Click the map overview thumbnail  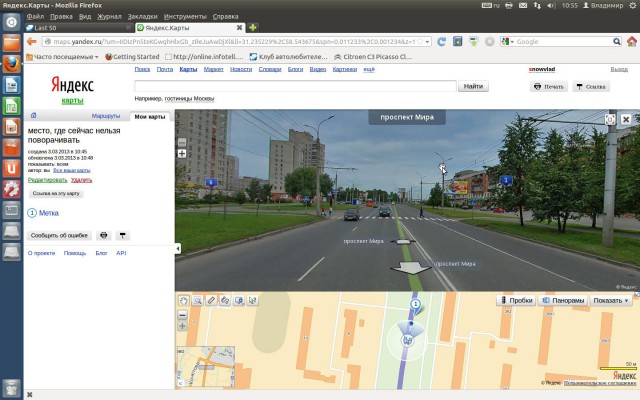pos(206,367)
